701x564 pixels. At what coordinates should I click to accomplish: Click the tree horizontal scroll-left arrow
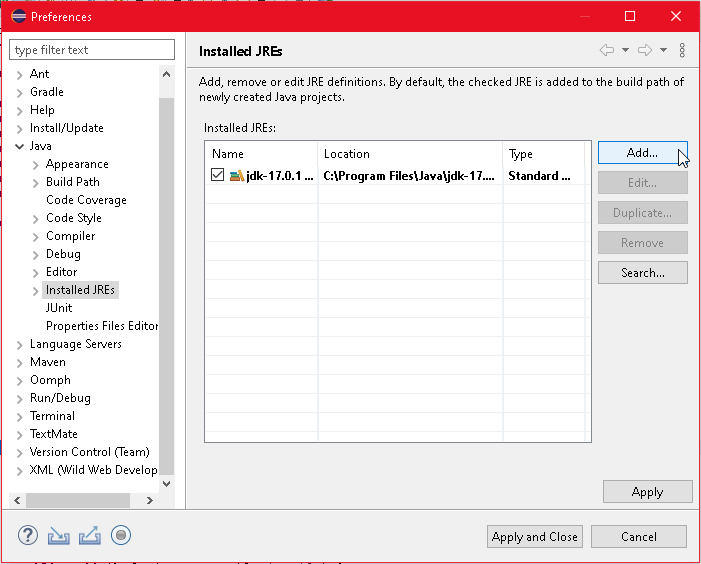click(x=17, y=500)
